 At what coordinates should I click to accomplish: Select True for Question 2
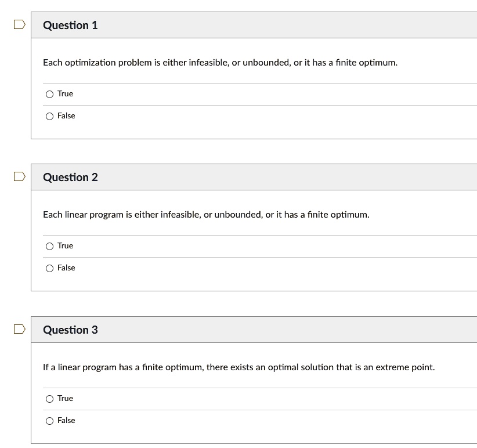(49, 246)
